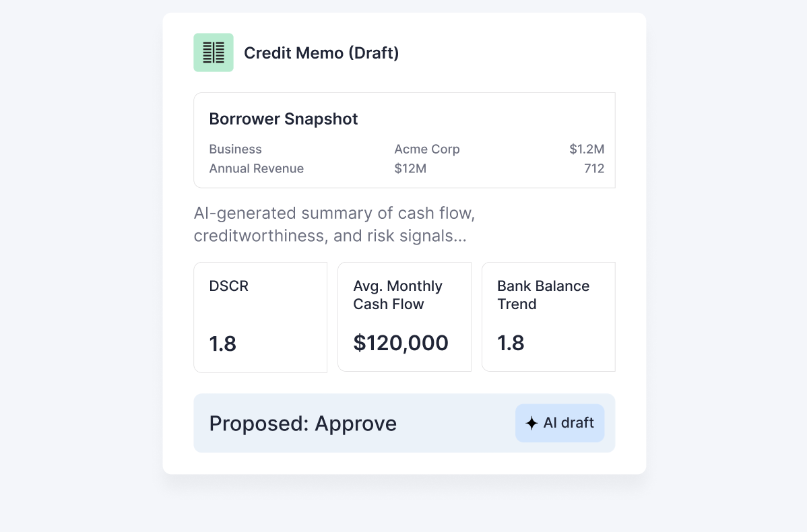
Task: Click the Annual Revenue label
Action: click(256, 168)
